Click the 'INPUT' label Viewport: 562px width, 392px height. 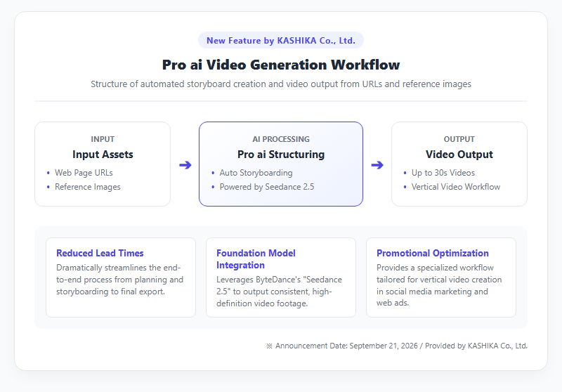point(103,139)
